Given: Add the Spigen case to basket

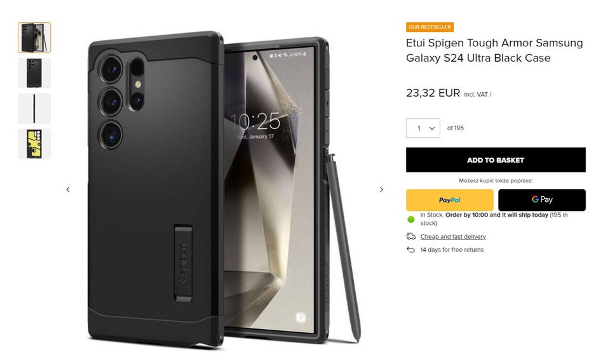Looking at the screenshot, I should click(x=496, y=160).
